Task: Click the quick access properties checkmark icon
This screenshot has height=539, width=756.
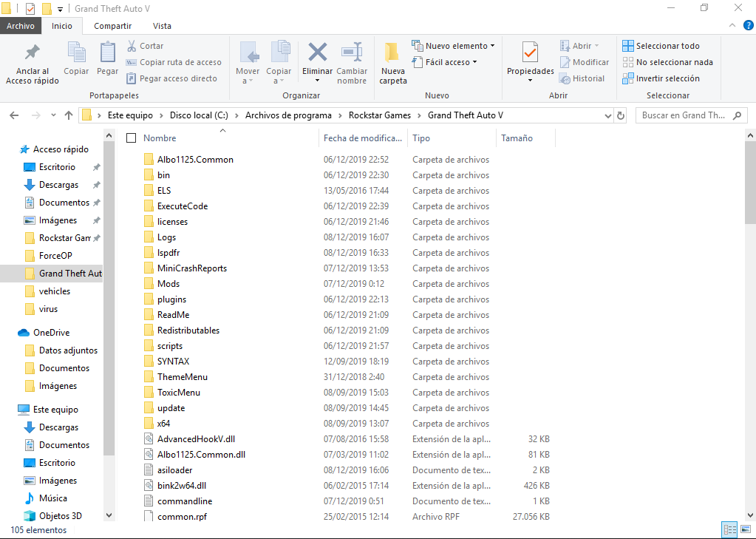Action: coord(30,9)
